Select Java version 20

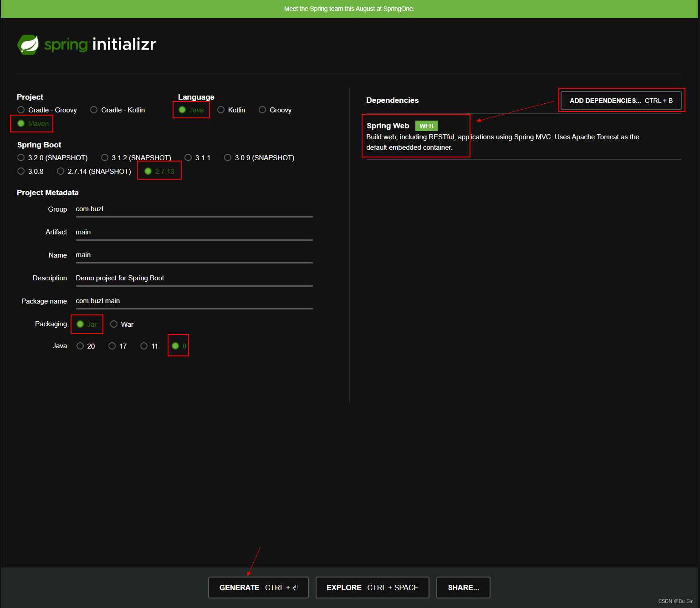[81, 346]
